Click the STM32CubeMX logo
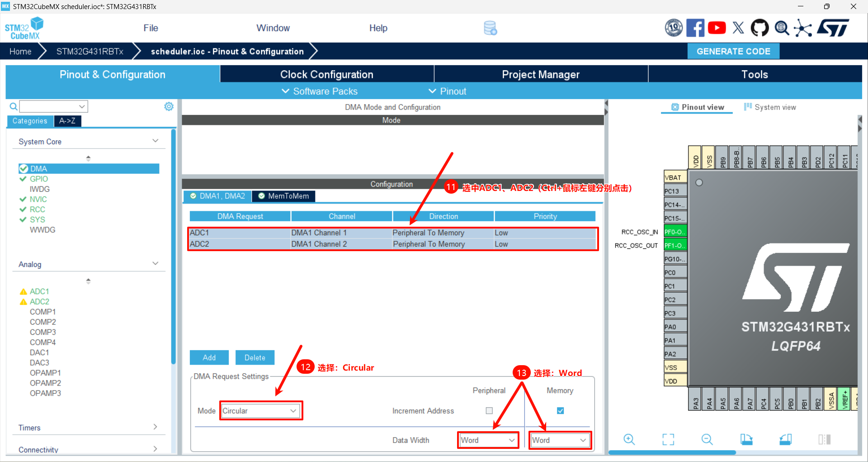The width and height of the screenshot is (868, 462). [24, 29]
